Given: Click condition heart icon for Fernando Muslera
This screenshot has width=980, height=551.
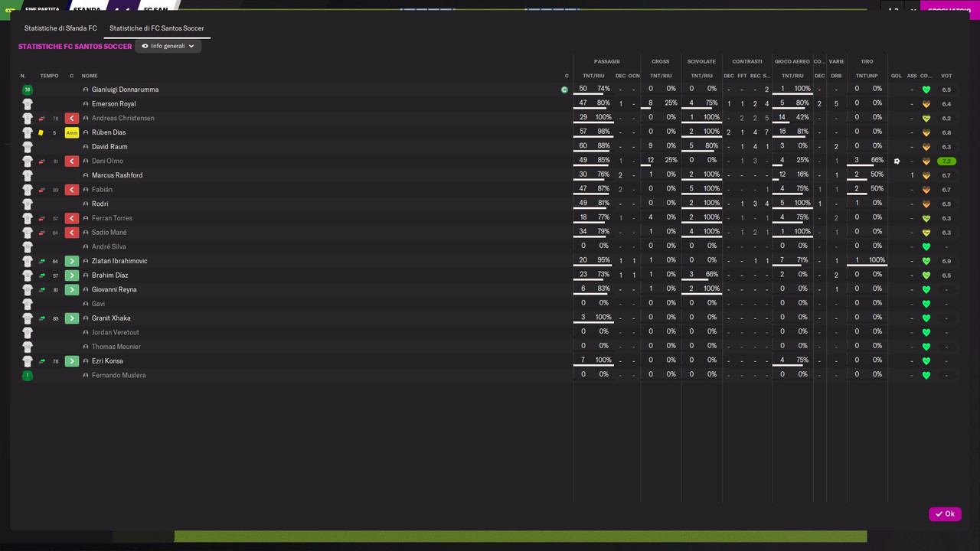Looking at the screenshot, I should (x=926, y=375).
